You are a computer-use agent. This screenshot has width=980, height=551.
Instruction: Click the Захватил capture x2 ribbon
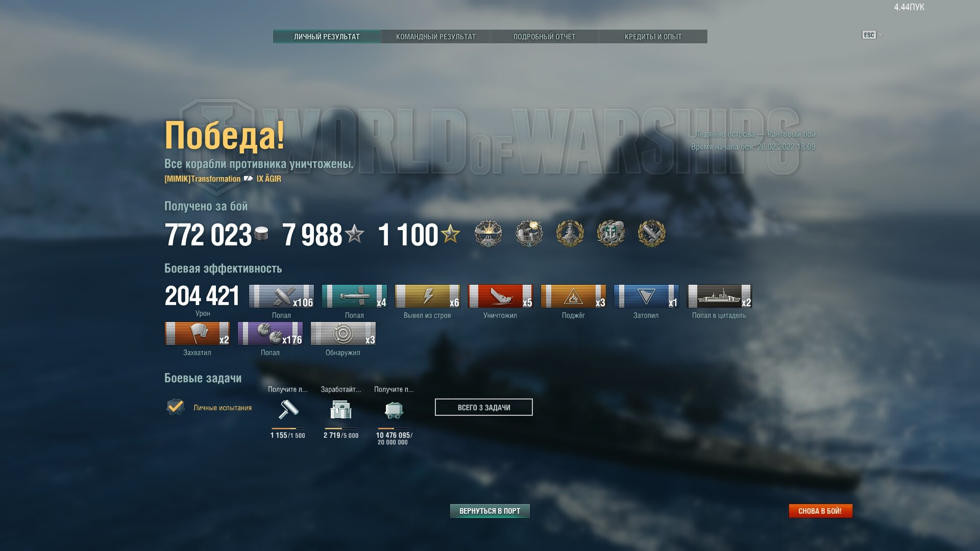pyautogui.click(x=197, y=333)
